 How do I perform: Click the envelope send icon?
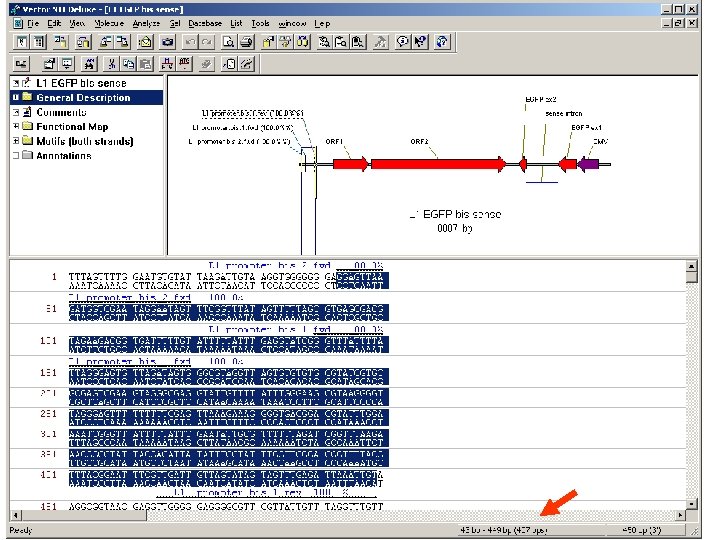146,42
